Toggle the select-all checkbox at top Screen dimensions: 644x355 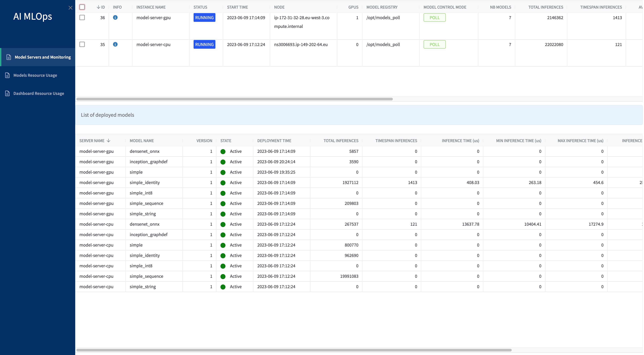(82, 7)
